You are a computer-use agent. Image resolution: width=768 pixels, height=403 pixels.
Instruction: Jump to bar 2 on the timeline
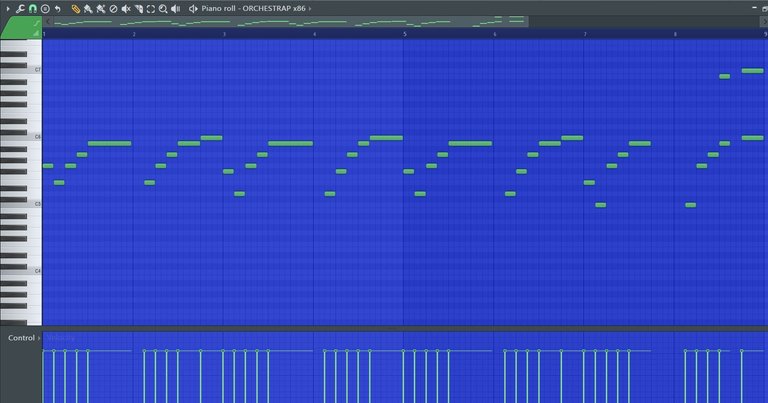[x=134, y=34]
